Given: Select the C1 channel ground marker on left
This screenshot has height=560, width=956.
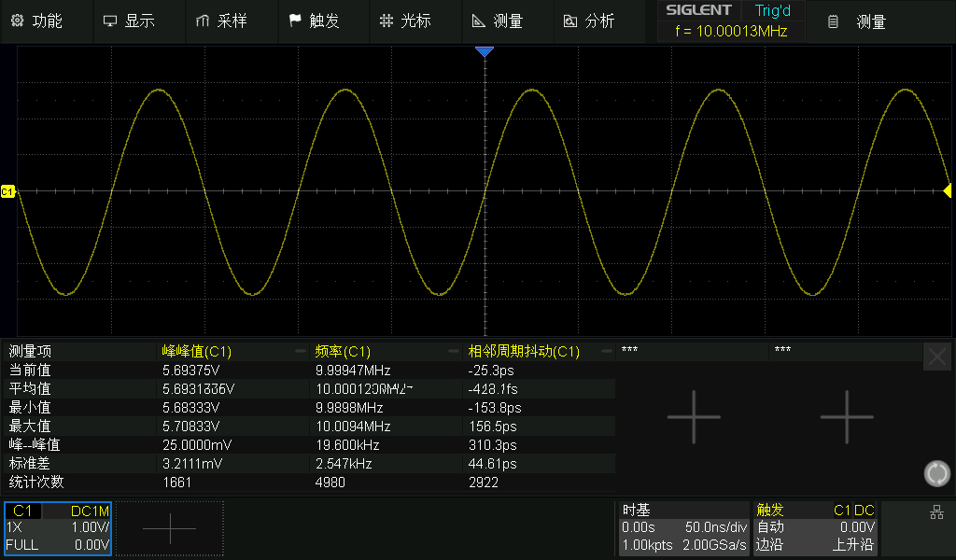Looking at the screenshot, I should point(7,192).
